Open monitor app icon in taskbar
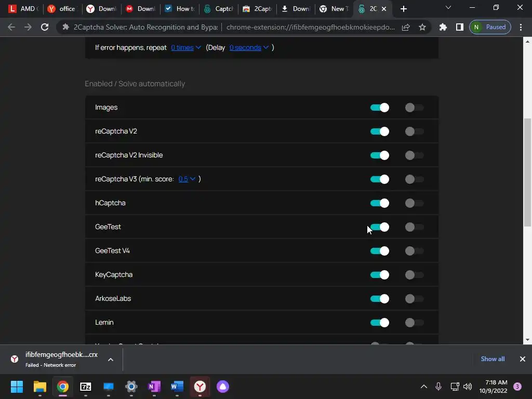 pos(109,387)
